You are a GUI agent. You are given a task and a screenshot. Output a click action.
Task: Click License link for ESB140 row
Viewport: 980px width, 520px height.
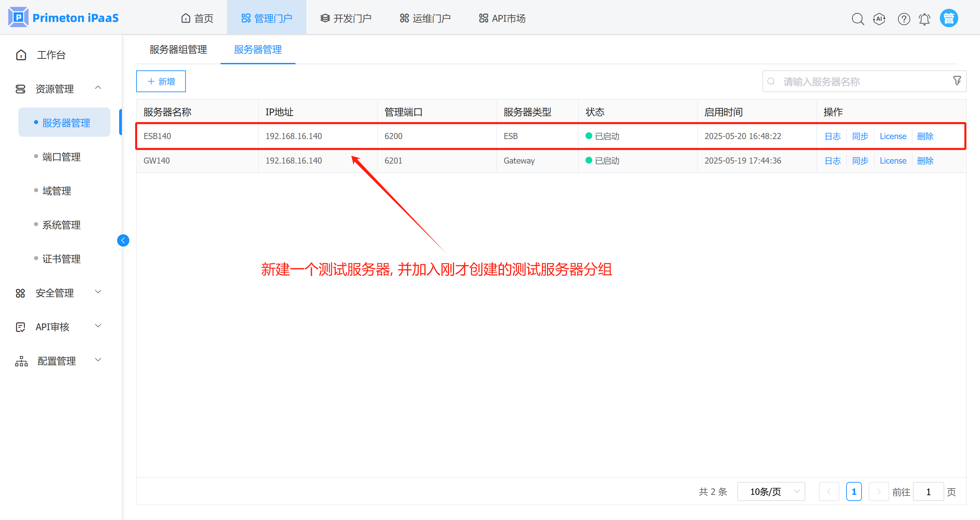(x=893, y=136)
